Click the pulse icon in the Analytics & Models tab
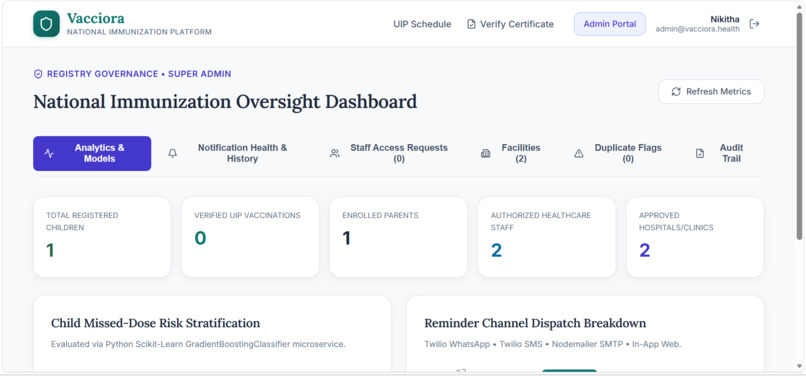The width and height of the screenshot is (806, 376). (x=49, y=153)
